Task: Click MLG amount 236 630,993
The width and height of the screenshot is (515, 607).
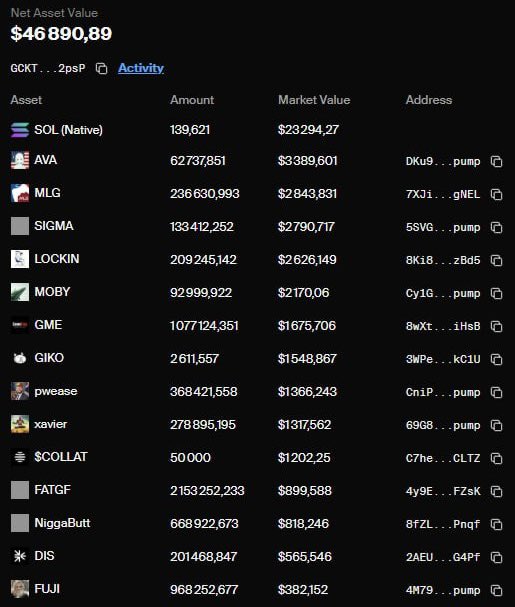Action: (205, 194)
